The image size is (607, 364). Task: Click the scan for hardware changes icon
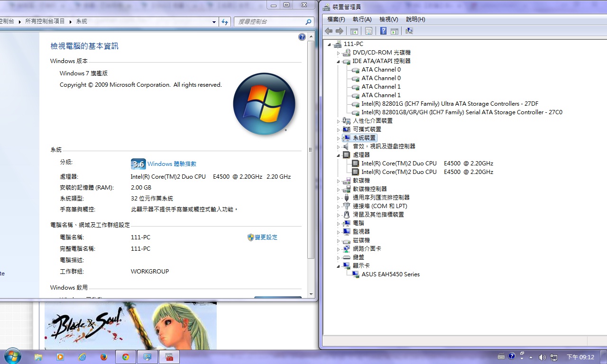(409, 31)
